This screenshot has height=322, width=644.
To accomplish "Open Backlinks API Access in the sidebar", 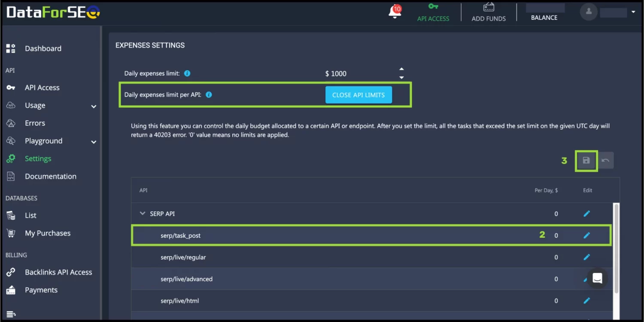I will (x=58, y=272).
